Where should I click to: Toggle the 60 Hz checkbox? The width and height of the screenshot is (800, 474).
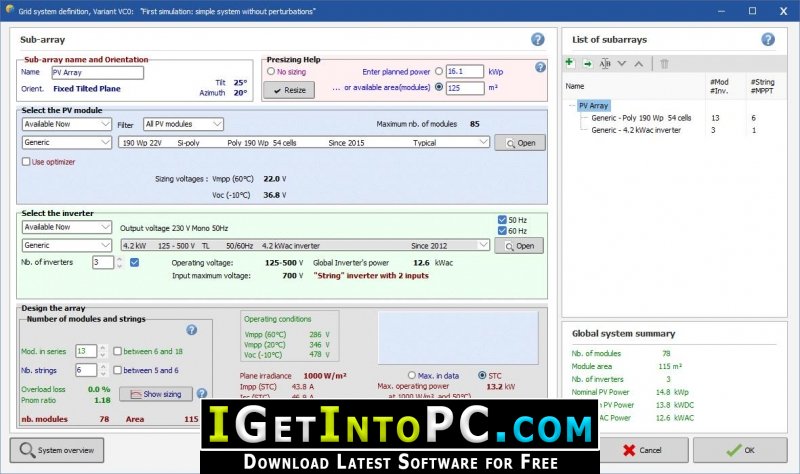pyautogui.click(x=502, y=231)
